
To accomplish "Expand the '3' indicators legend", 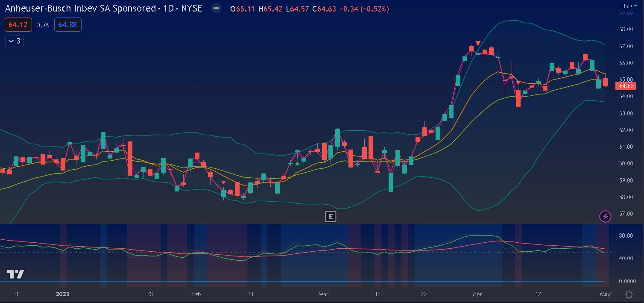I will (x=14, y=41).
